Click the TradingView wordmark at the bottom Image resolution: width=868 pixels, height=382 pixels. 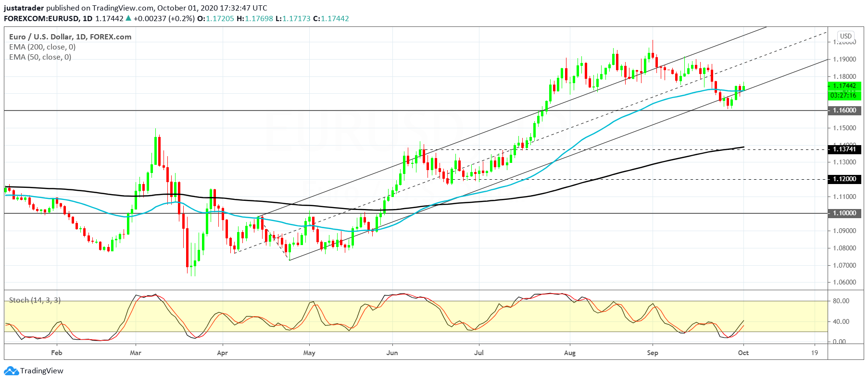coord(41,371)
